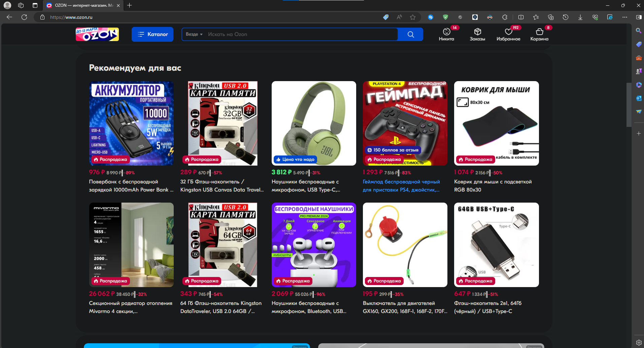This screenshot has width=644, height=348.
Task: Open a new browser tab
Action: [130, 5]
